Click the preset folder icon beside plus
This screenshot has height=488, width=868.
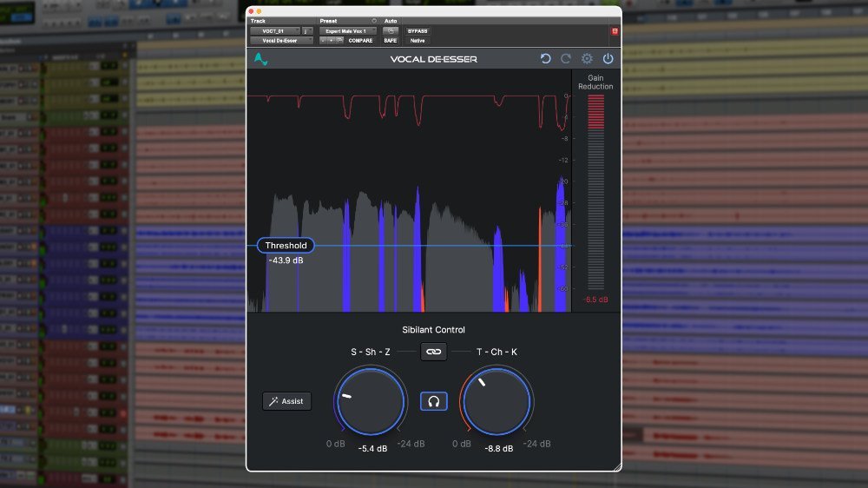click(x=339, y=41)
